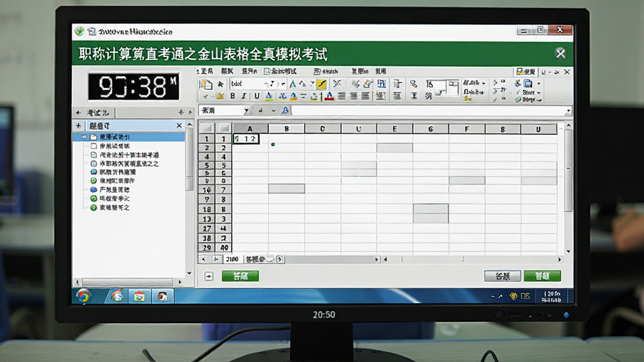Screen dimensions: 644x362
Task: Center cell text horizontally
Action: point(353,96)
